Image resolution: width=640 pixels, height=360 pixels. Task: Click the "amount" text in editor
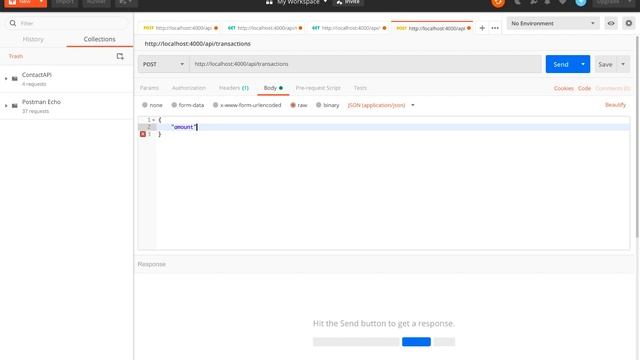[x=184, y=127]
